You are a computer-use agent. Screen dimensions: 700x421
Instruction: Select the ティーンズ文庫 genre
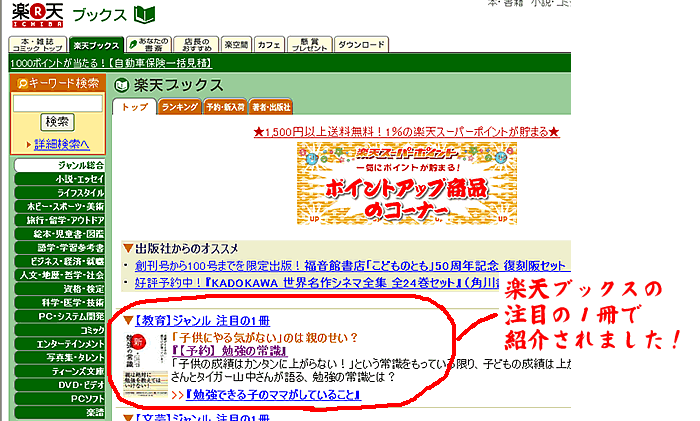coord(60,371)
